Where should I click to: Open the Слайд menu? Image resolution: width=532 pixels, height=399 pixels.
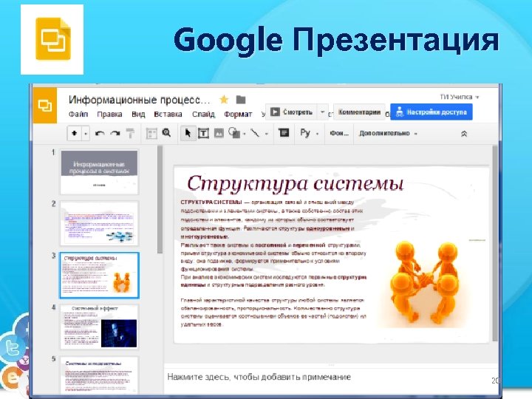click(x=204, y=115)
